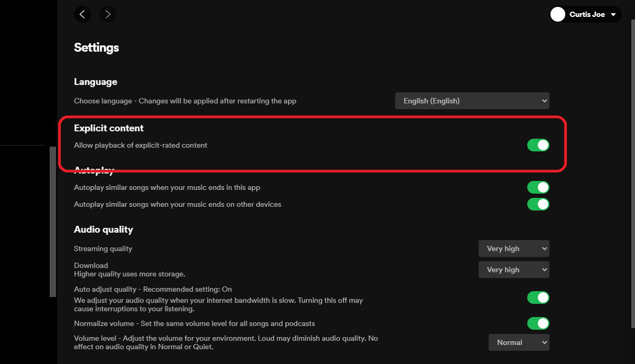This screenshot has height=364, width=635.
Task: Go forward with the right arrow button
Action: point(108,14)
